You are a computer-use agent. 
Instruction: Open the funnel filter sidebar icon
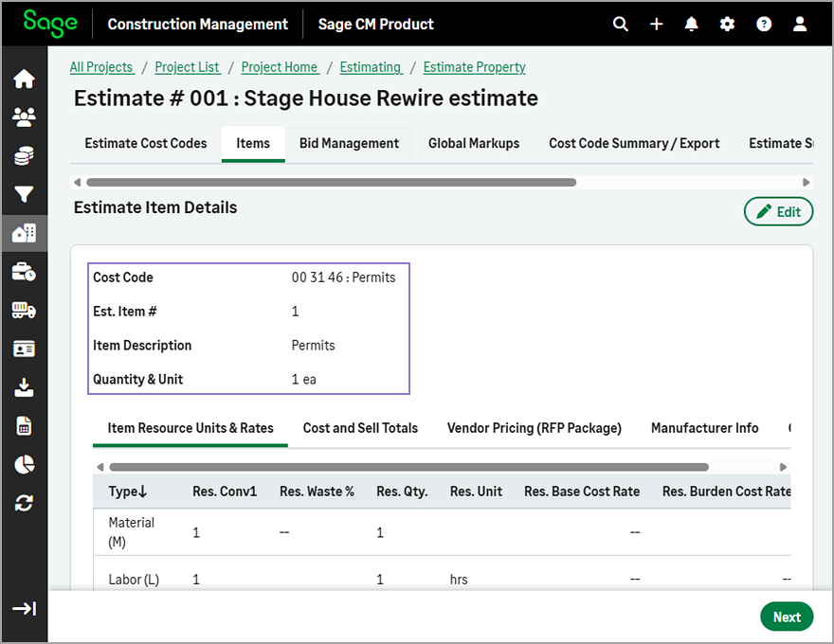(x=24, y=194)
